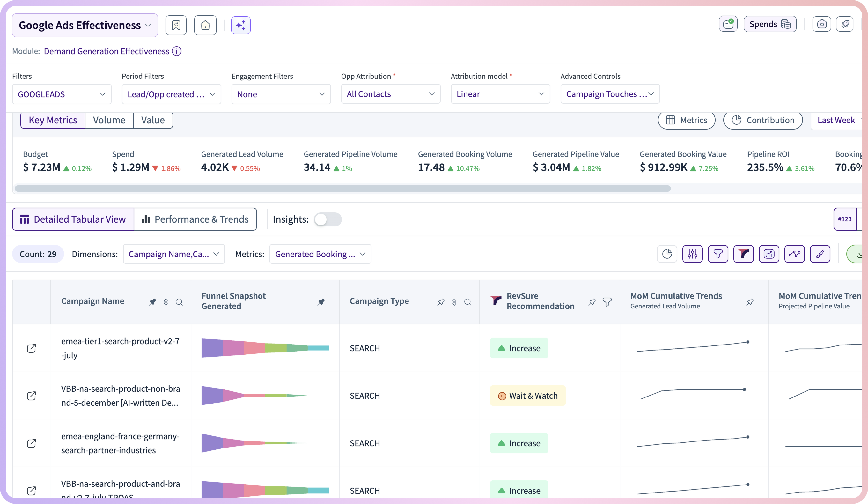
Task: Click the Generated Booking Volume 17.48 metric
Action: (x=465, y=162)
